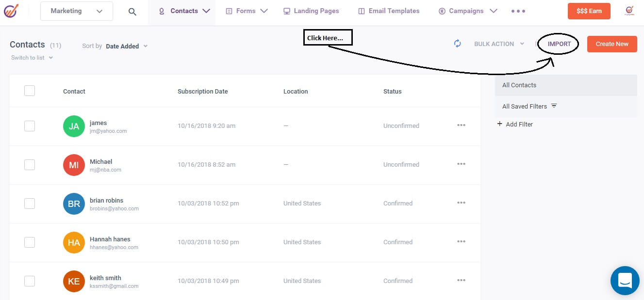
Task: Click the Create New button
Action: 611,44
